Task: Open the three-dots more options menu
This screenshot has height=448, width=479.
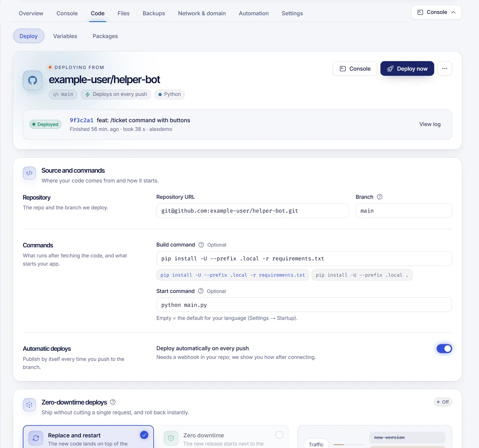Action: tap(445, 69)
